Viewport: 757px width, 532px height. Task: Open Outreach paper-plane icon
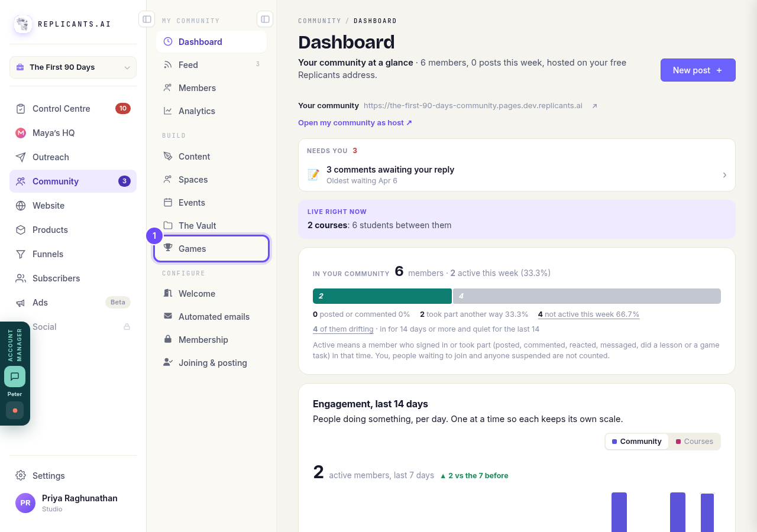click(x=21, y=157)
